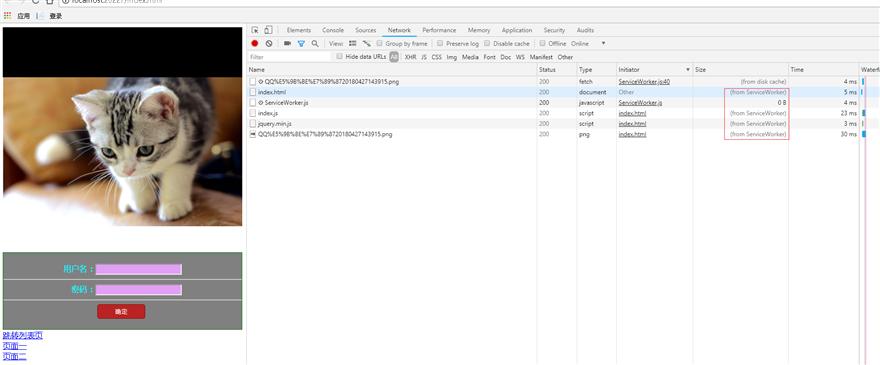Activate the inspect element picker icon
The width and height of the screenshot is (880, 365).
click(255, 30)
